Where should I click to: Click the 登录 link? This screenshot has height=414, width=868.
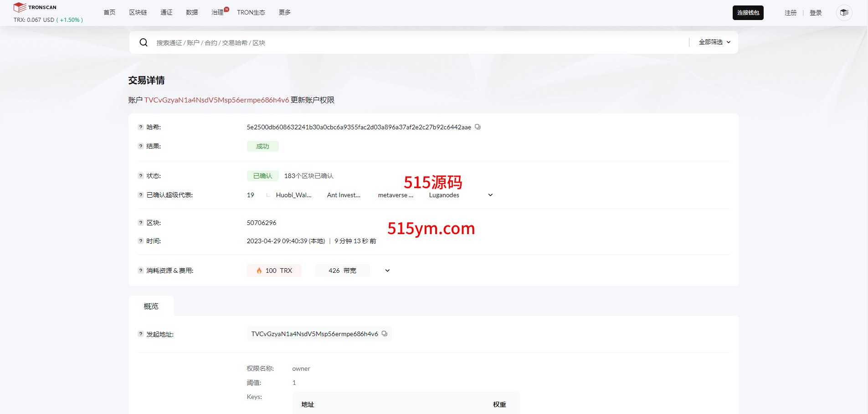815,13
